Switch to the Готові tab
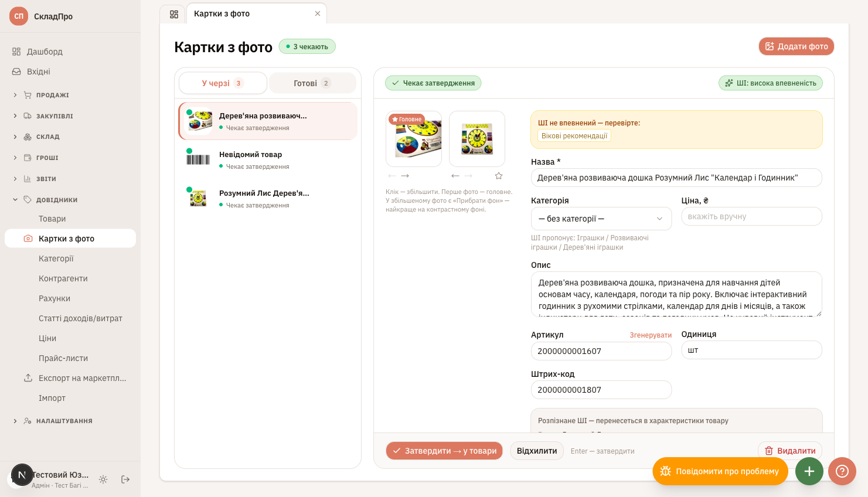 pyautogui.click(x=312, y=83)
